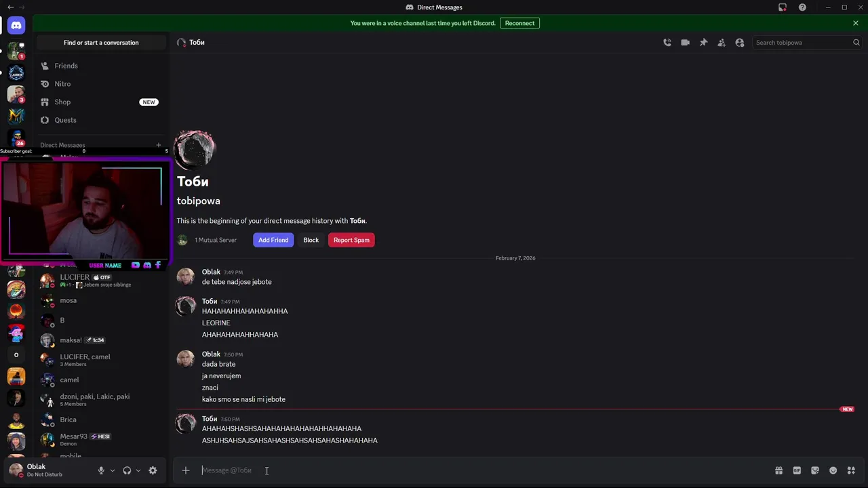Open pinned messages
The width and height of the screenshot is (868, 488).
point(703,42)
